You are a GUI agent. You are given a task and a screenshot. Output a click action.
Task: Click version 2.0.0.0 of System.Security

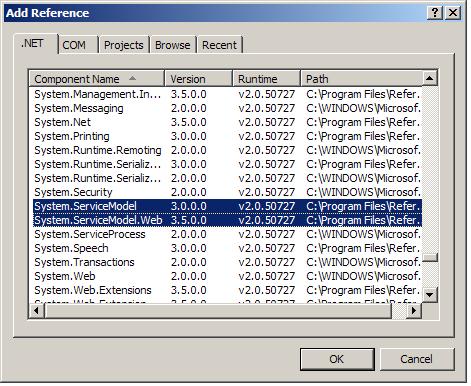tap(189, 192)
